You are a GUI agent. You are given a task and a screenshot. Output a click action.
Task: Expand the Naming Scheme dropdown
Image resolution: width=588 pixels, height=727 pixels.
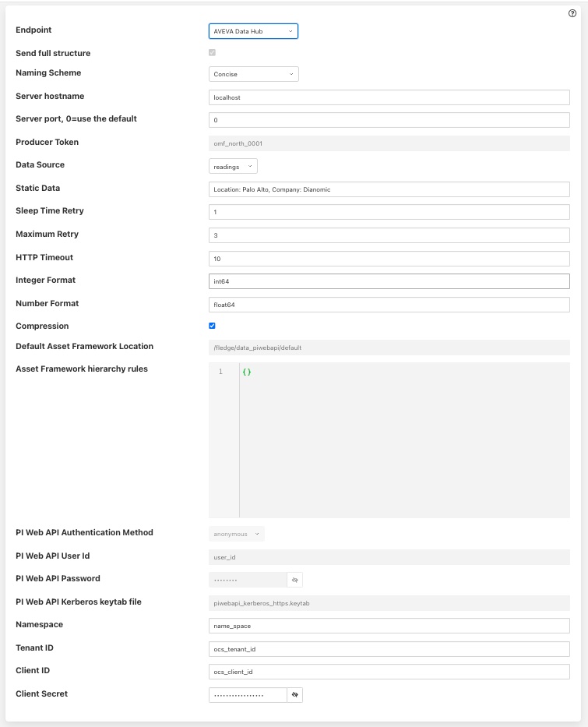[x=252, y=74]
